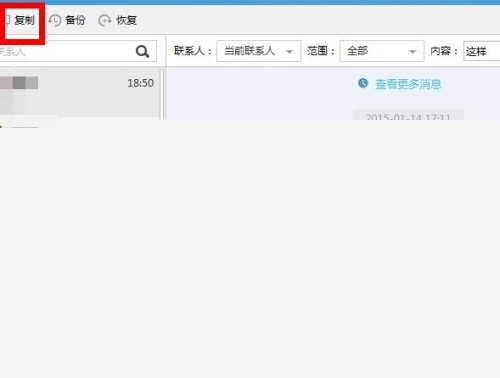Click into the contact search field
Screen dimensions: 500x378
coord(78,51)
